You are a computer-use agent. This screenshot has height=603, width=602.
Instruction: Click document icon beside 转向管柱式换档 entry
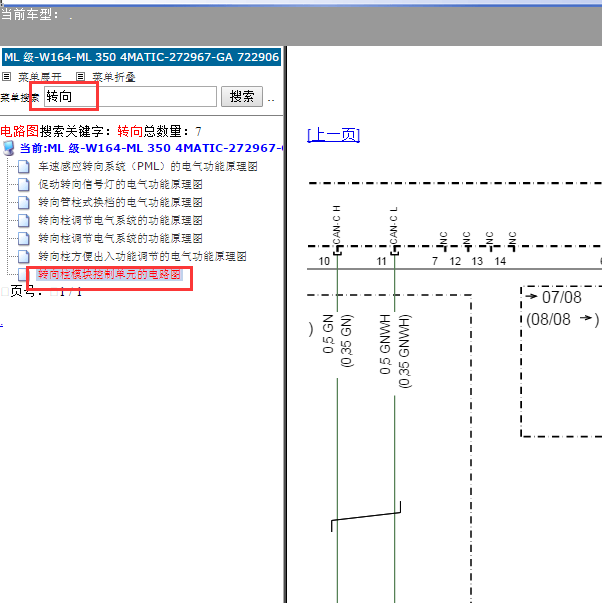click(24, 203)
